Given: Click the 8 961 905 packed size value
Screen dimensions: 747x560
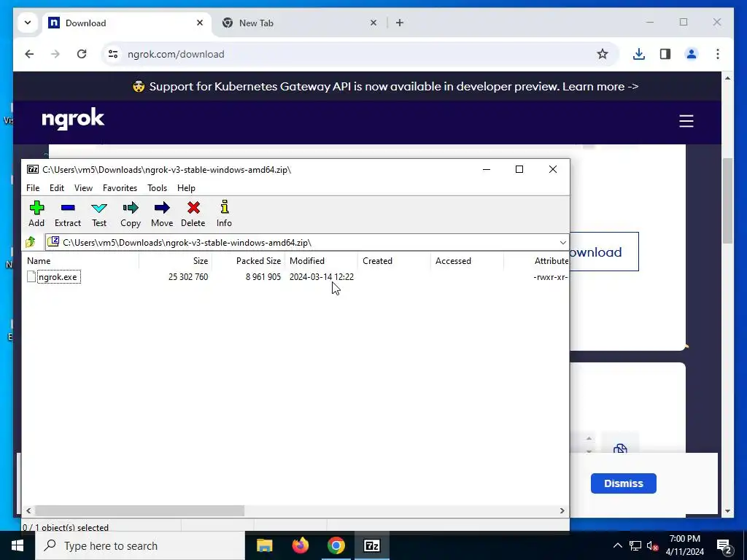Looking at the screenshot, I should click(x=263, y=276).
